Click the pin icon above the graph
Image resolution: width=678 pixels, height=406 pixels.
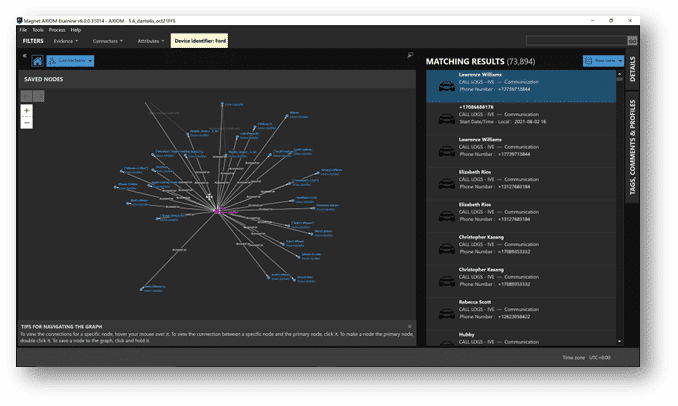(411, 56)
